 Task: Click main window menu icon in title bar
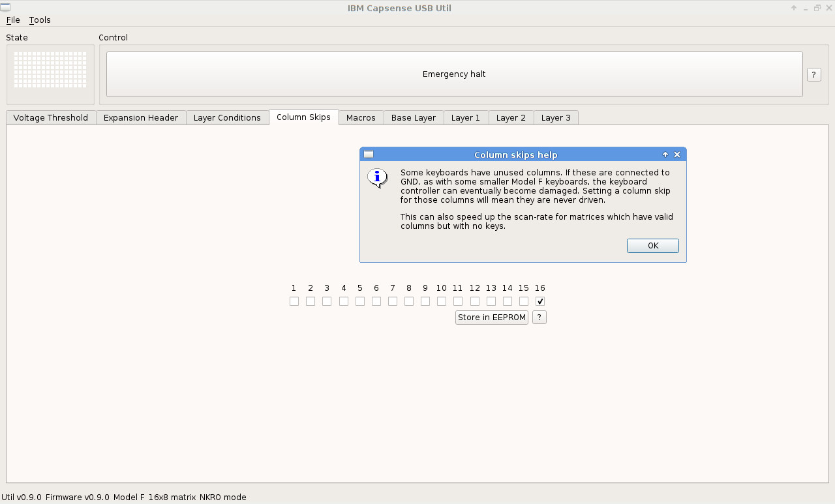coord(5,8)
